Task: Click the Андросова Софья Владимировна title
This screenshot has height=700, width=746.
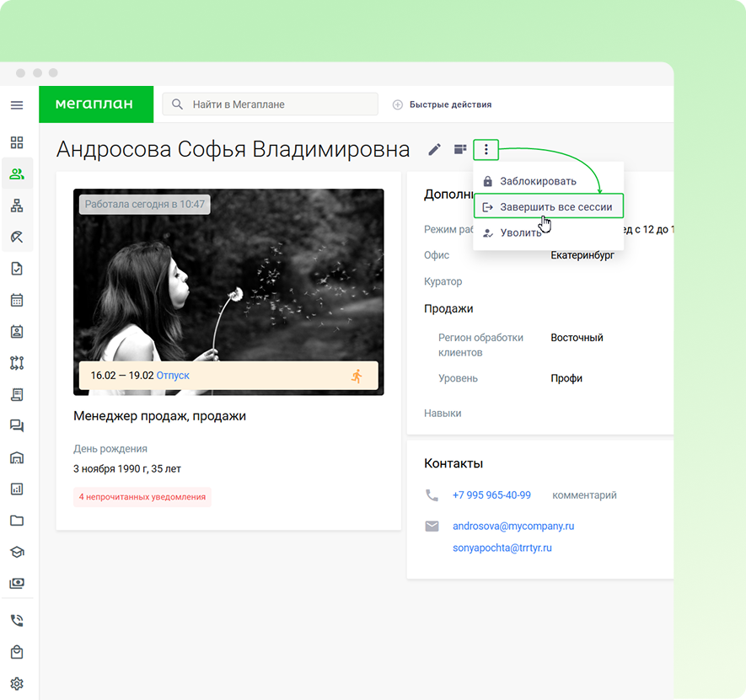Action: click(233, 149)
